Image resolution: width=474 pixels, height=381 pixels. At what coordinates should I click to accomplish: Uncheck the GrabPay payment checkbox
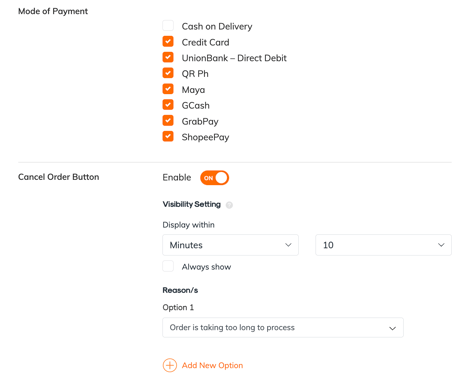[x=168, y=120]
